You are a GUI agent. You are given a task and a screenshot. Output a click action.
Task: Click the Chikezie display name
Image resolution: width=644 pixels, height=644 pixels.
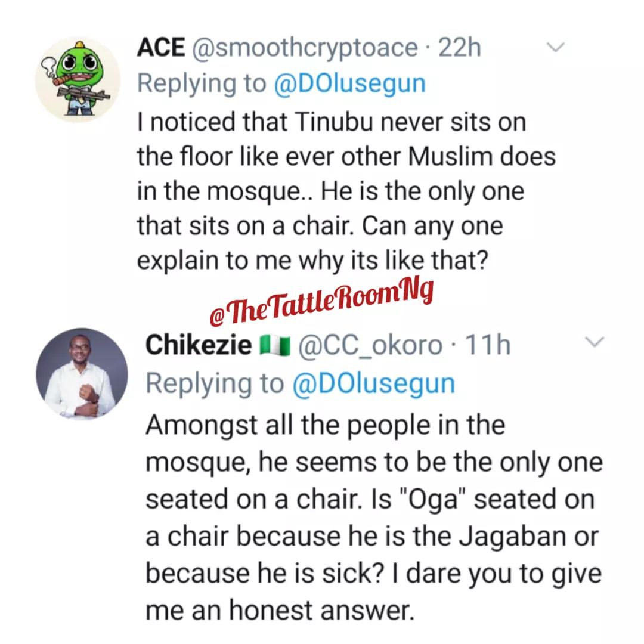coord(199,346)
